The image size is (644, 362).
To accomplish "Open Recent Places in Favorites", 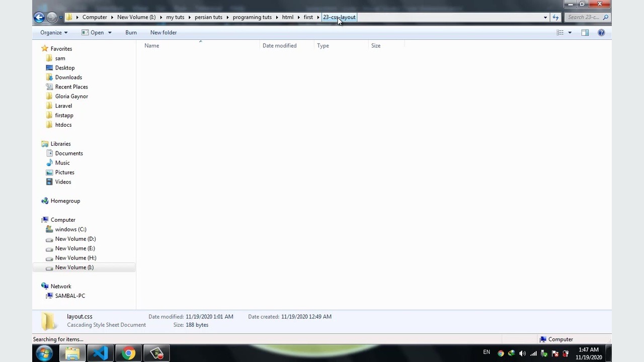I will click(71, 87).
